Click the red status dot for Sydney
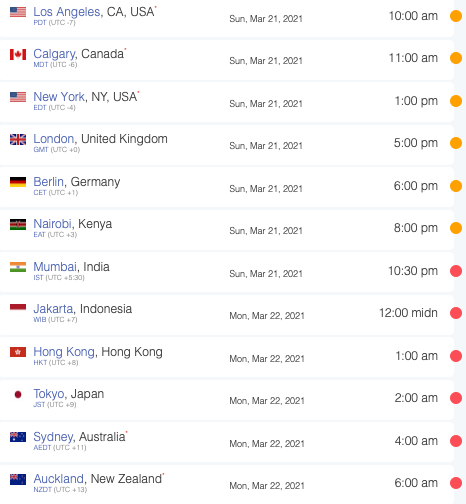Viewport: 466px width, 504px height. tap(456, 441)
